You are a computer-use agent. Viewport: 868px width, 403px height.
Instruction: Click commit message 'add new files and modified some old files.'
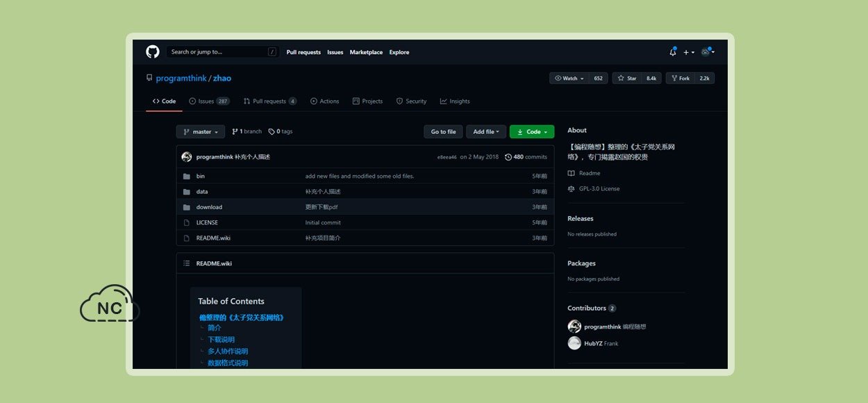point(360,176)
